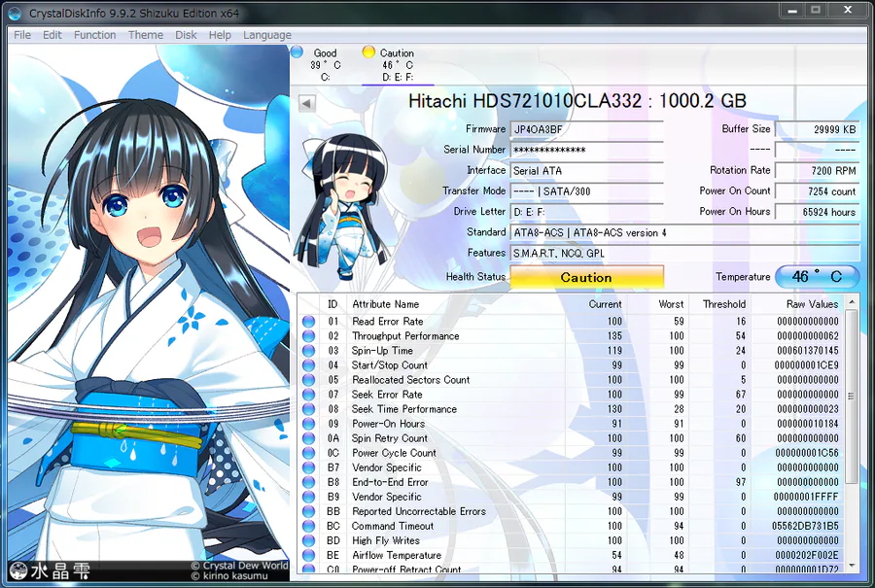The height and width of the screenshot is (588, 875).
Task: Open the Disk menu
Action: (186, 35)
